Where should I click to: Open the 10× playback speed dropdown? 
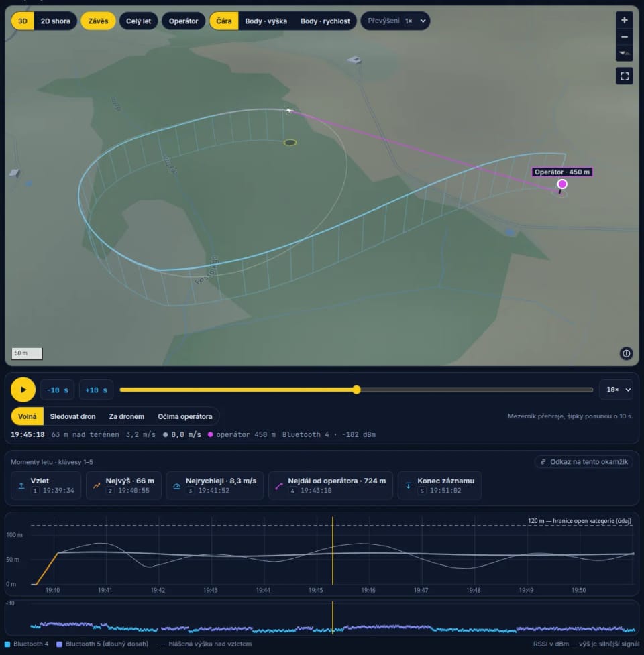(x=616, y=390)
